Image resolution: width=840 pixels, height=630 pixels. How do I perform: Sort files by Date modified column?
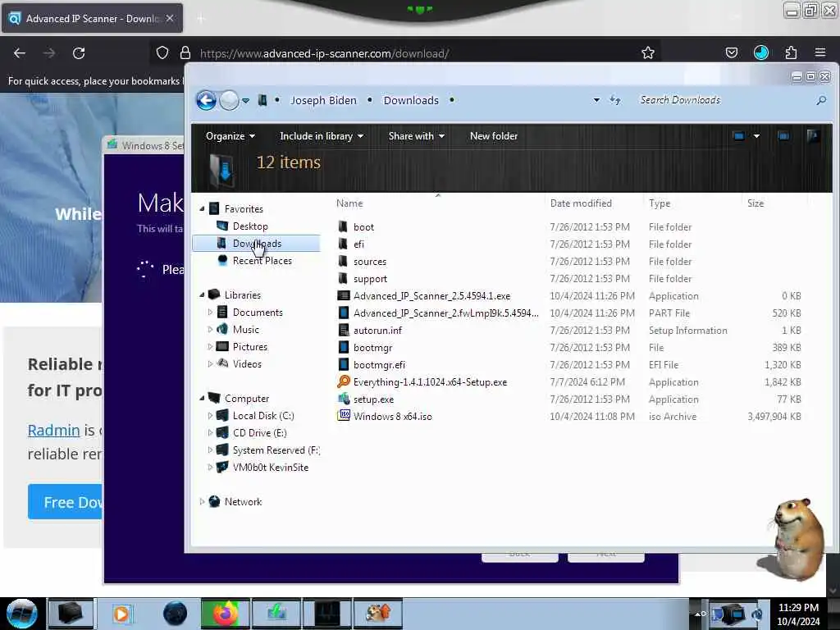coord(581,203)
